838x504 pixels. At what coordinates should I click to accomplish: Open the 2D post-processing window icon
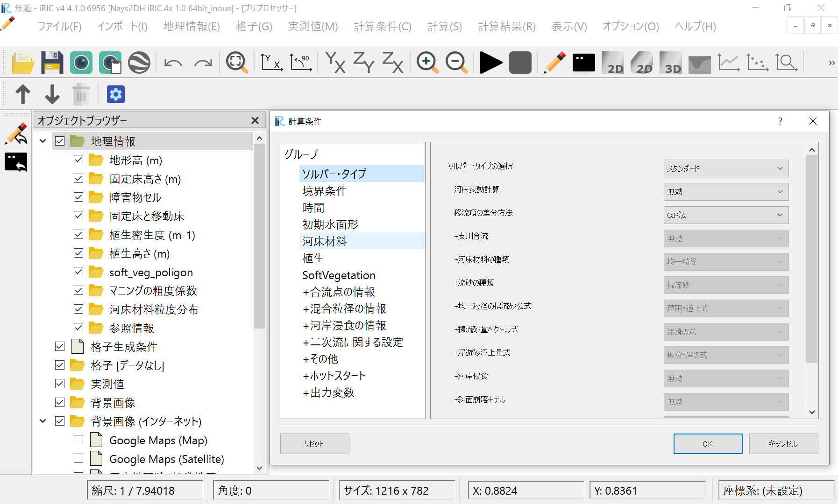(613, 63)
